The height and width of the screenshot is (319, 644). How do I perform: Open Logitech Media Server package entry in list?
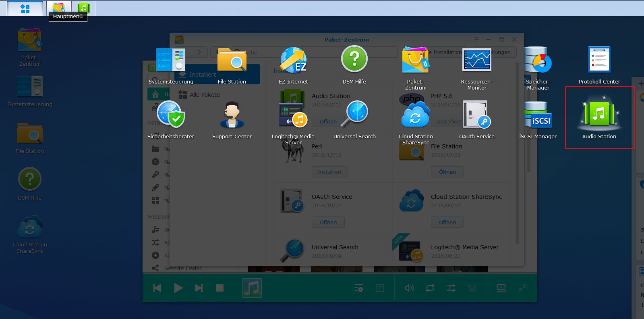(452, 247)
